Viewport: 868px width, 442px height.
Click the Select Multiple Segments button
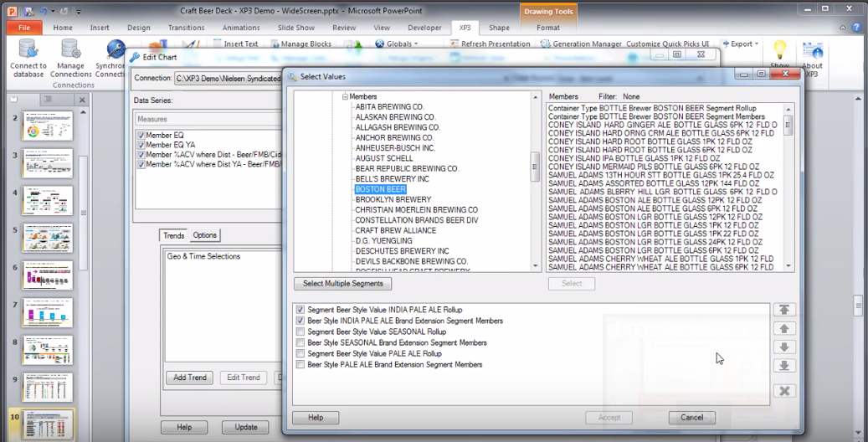(x=342, y=284)
